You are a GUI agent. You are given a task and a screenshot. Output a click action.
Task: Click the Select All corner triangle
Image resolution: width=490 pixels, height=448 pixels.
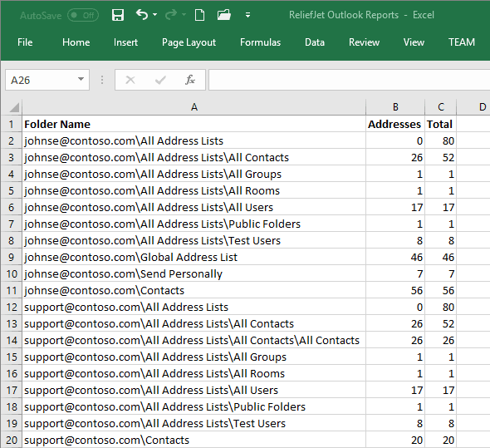click(x=14, y=107)
